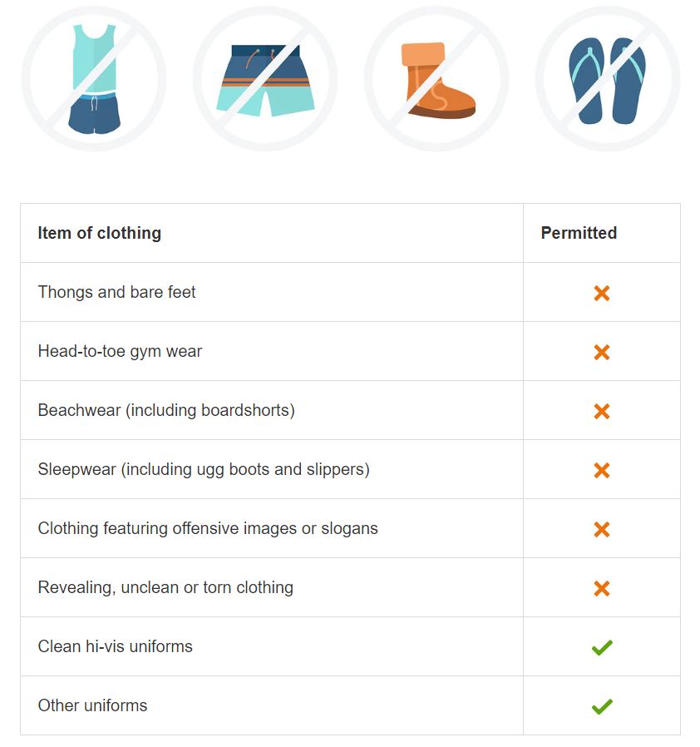Click the Head-to-toe gym wear text

(x=120, y=352)
